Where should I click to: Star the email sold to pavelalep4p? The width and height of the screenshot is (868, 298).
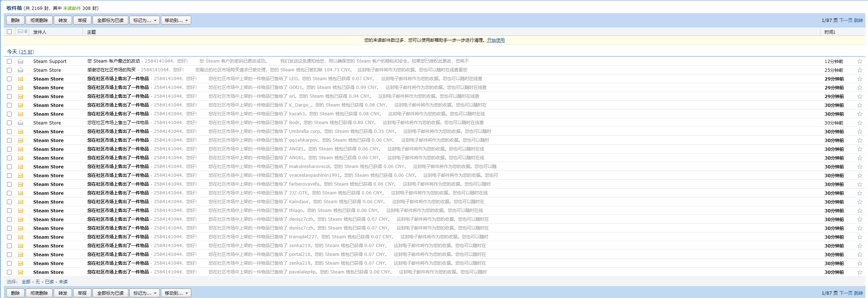[x=860, y=272]
